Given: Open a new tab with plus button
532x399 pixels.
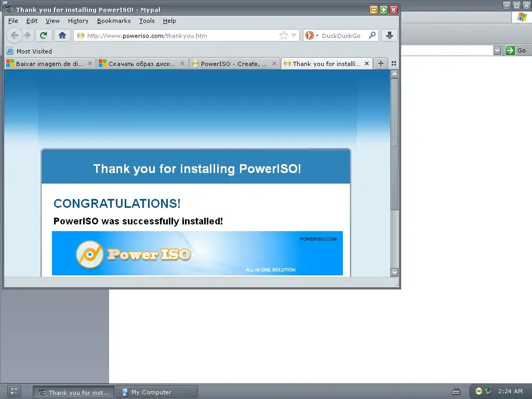Looking at the screenshot, I should (381, 63).
